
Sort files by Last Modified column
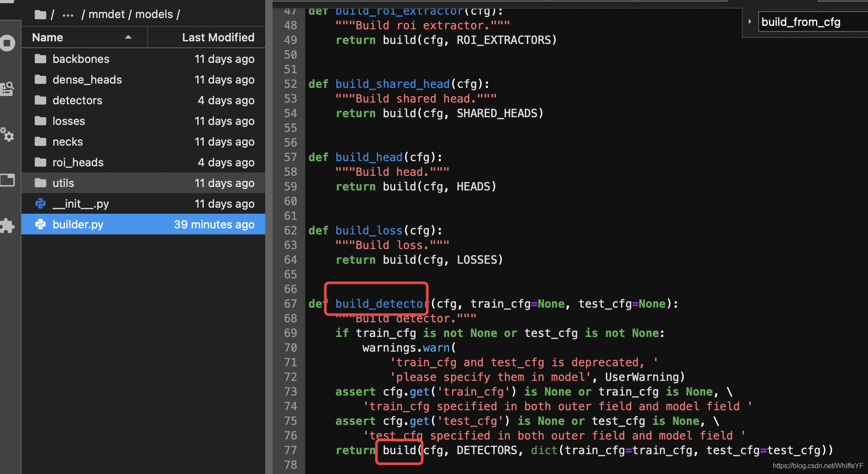[218, 37]
